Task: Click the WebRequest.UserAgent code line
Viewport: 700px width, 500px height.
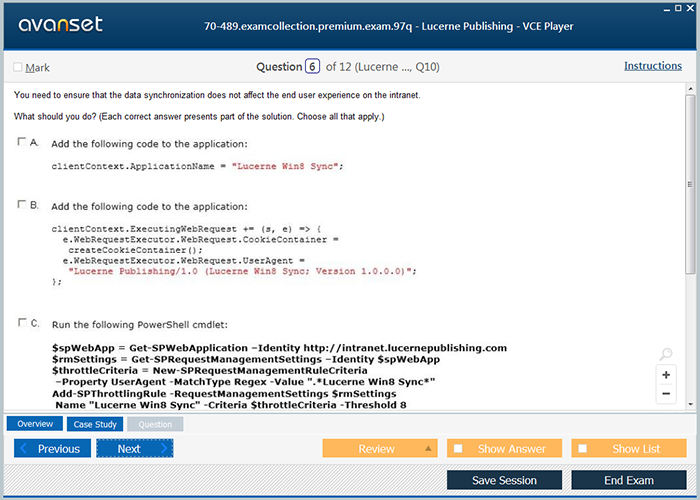Action: (x=184, y=261)
